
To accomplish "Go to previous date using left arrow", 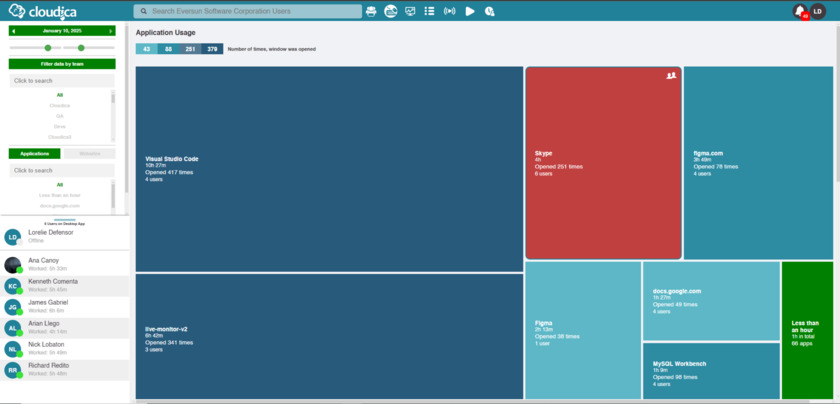I will 12,32.
